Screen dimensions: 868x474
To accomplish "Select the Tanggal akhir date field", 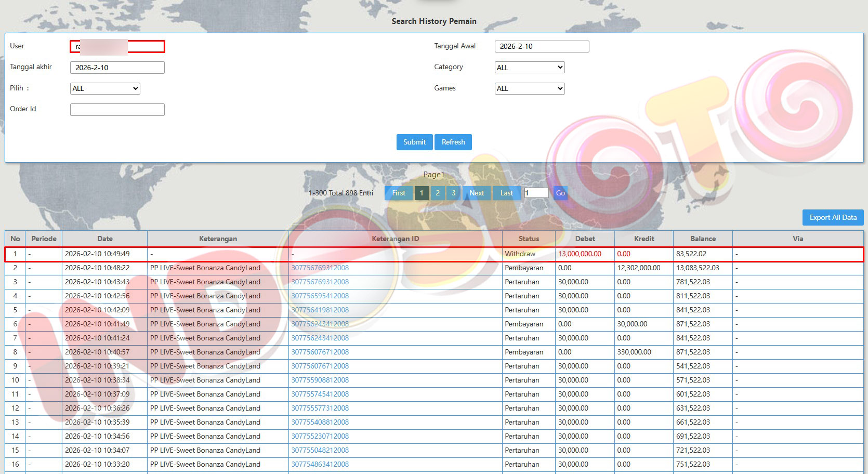I will 117,68.
